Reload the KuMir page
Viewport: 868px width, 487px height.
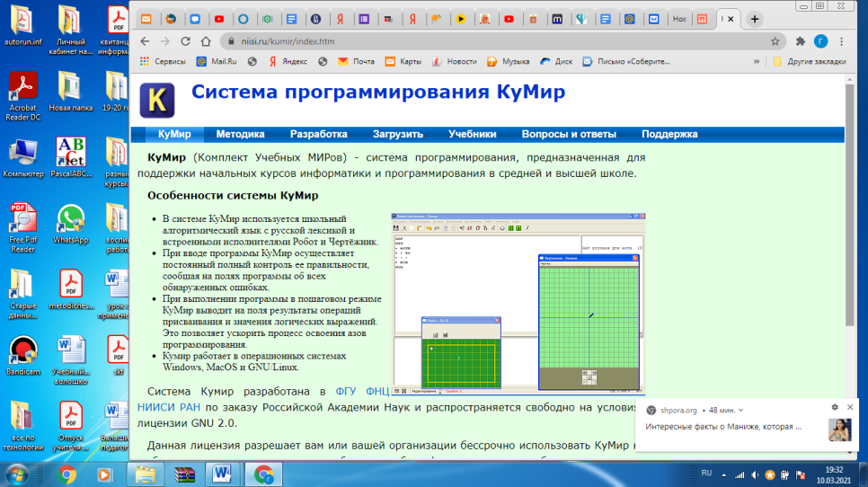pos(185,41)
